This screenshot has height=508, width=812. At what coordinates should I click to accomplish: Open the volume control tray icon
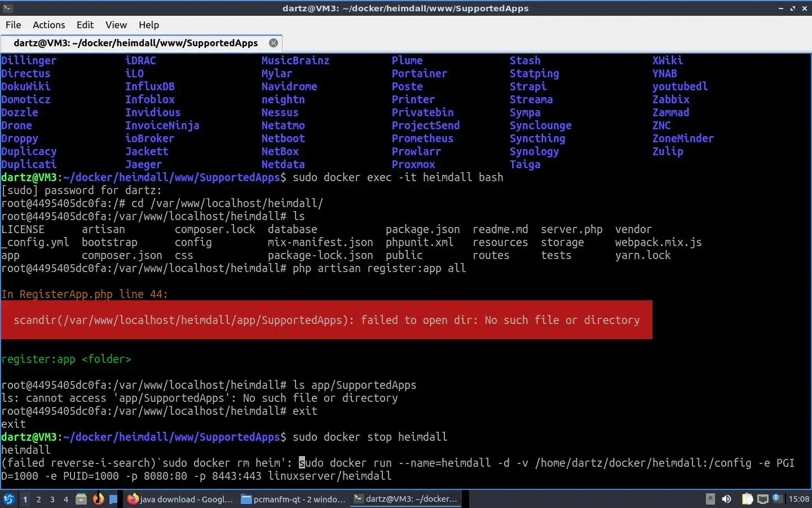pyautogui.click(x=726, y=499)
